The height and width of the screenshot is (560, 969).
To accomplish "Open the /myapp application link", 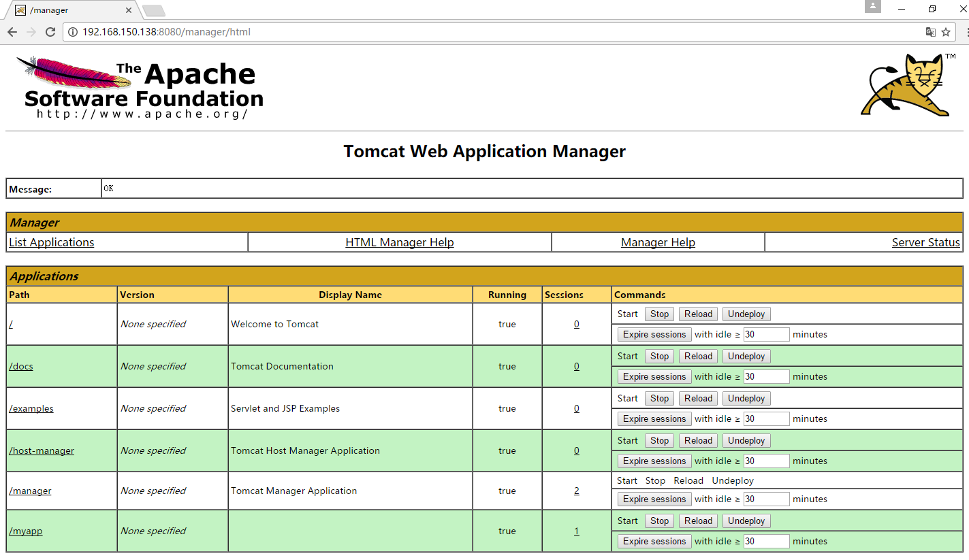I will [x=26, y=531].
